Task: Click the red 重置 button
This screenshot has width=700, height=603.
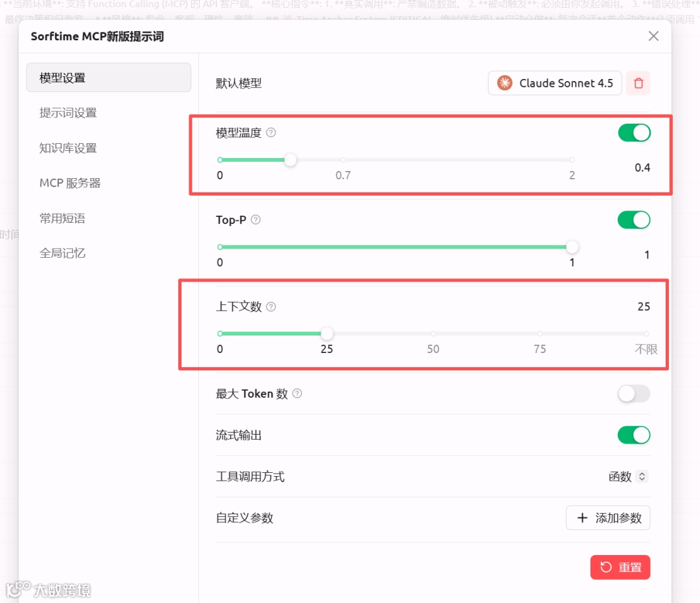Action: click(x=620, y=567)
